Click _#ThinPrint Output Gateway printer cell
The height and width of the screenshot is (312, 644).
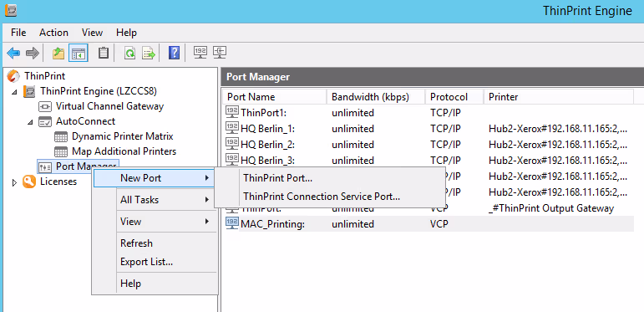551,208
